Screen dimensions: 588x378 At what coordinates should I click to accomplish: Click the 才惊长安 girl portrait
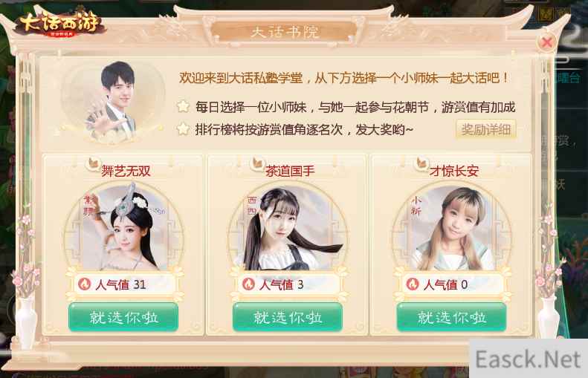[x=452, y=229]
